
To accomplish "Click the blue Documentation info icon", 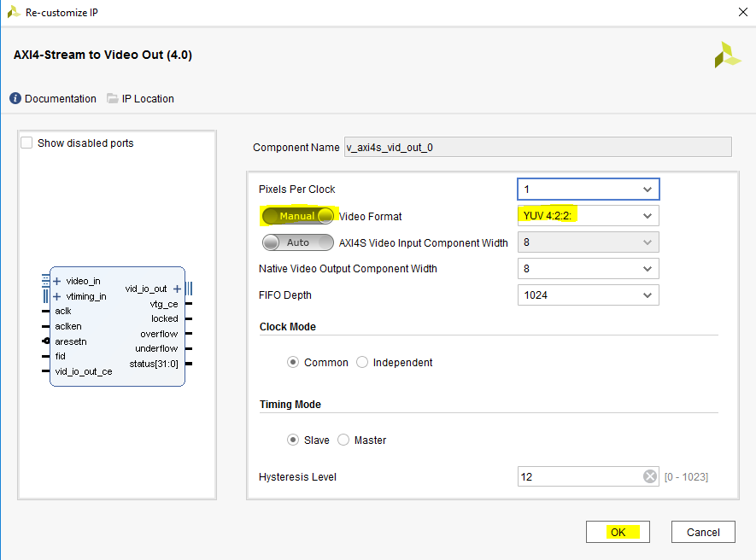I will [x=15, y=98].
